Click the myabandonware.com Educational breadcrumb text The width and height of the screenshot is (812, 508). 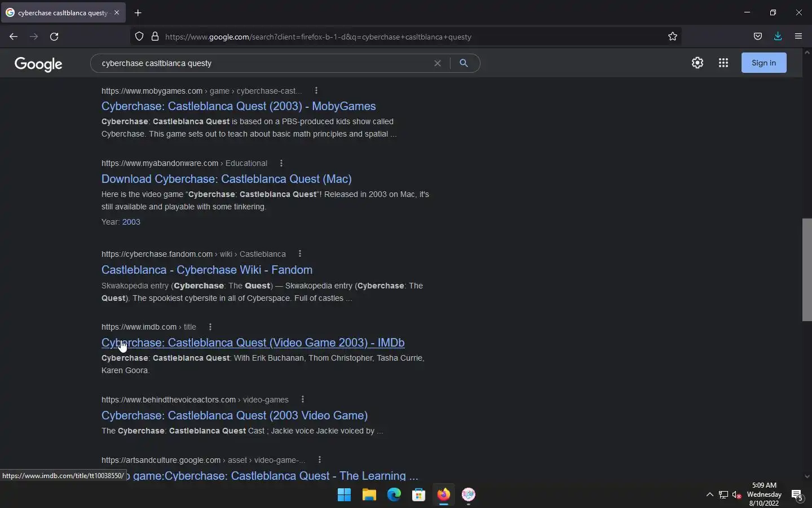click(184, 163)
